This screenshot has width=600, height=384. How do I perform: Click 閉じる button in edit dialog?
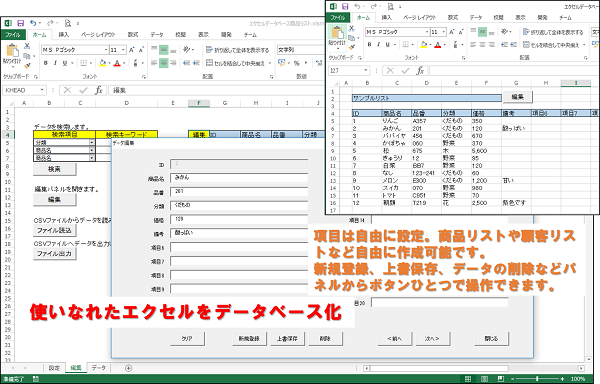coord(491,338)
